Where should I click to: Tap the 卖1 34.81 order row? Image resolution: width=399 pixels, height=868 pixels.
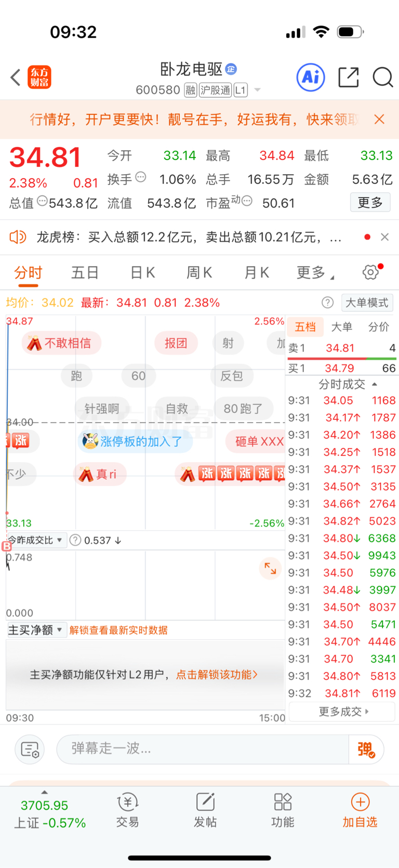click(342, 348)
